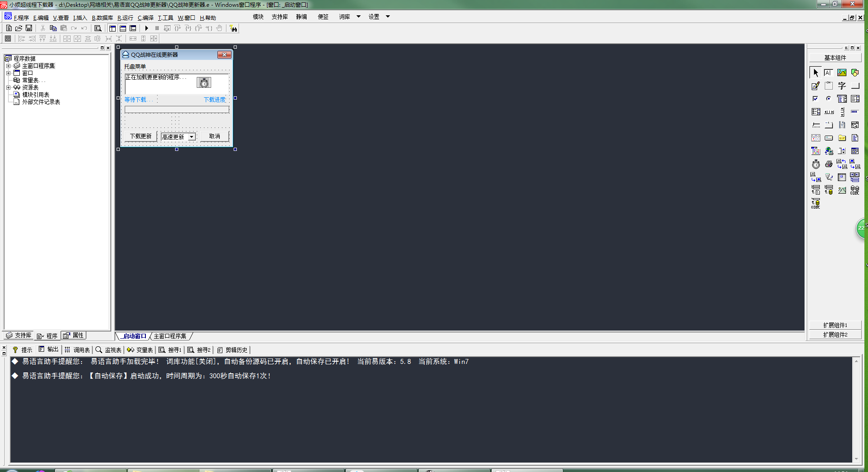Click the 基本组件 header button
This screenshot has width=868, height=472.
pyautogui.click(x=835, y=58)
